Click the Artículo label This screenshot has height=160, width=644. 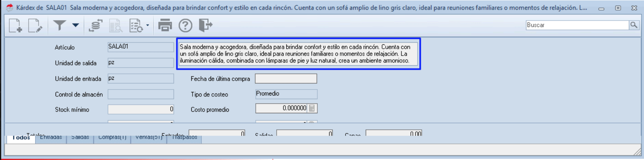(65, 48)
